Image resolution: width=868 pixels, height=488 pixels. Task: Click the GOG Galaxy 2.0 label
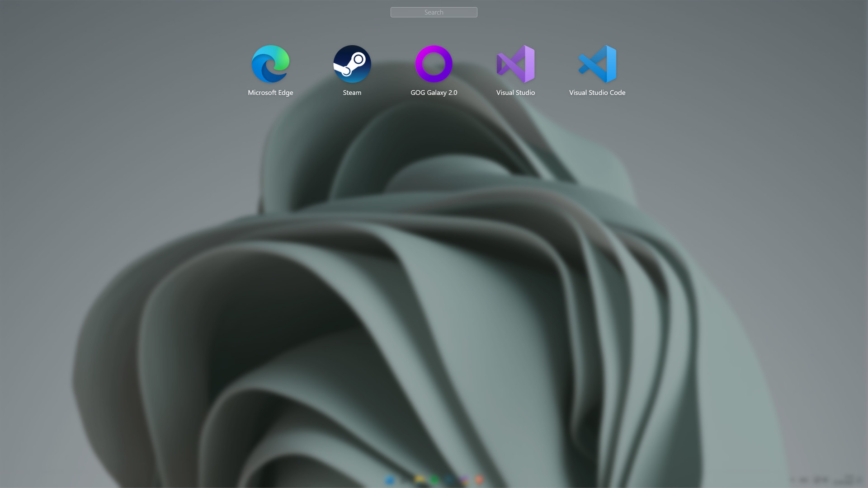tap(434, 93)
